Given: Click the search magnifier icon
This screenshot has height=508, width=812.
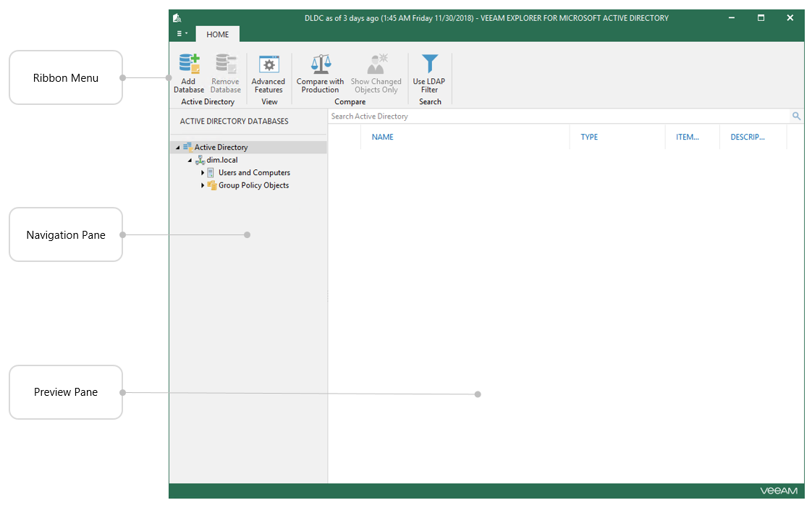Looking at the screenshot, I should [797, 116].
